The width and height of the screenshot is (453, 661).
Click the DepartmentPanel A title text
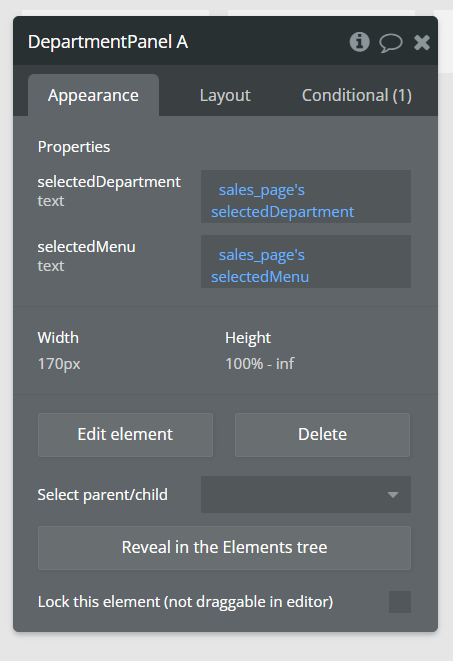[108, 42]
